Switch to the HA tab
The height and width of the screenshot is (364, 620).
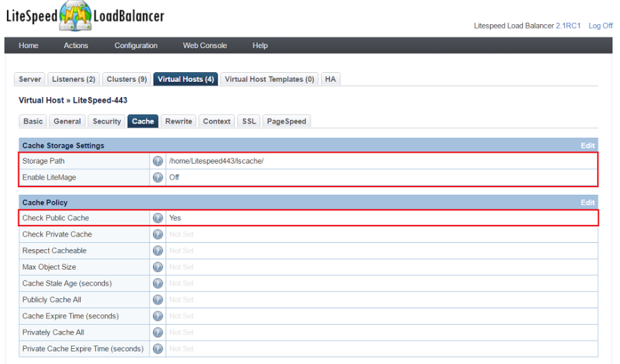(331, 79)
